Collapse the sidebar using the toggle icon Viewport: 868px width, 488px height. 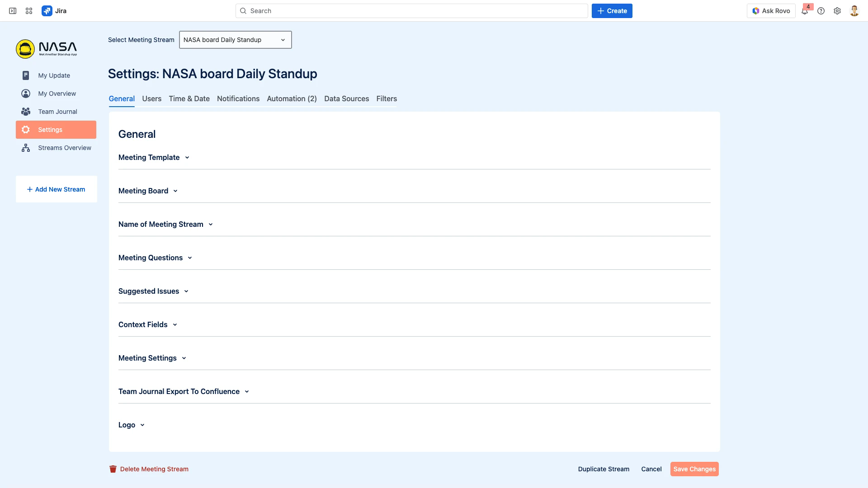point(13,10)
